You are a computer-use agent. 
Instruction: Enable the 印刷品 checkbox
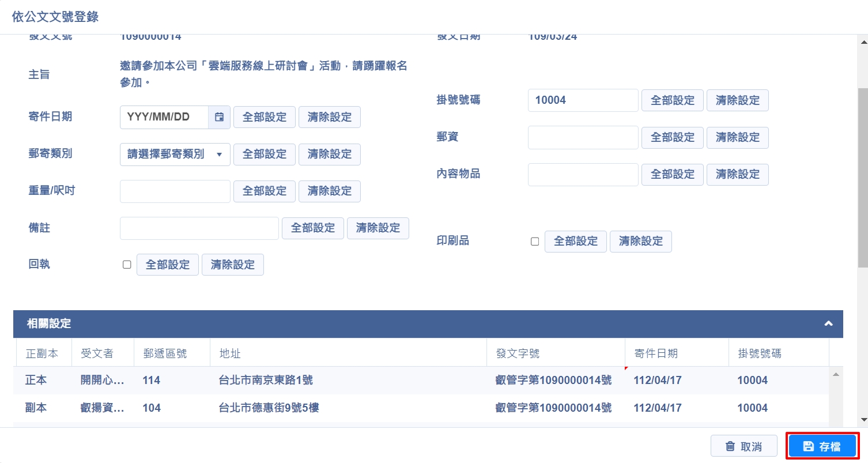535,242
